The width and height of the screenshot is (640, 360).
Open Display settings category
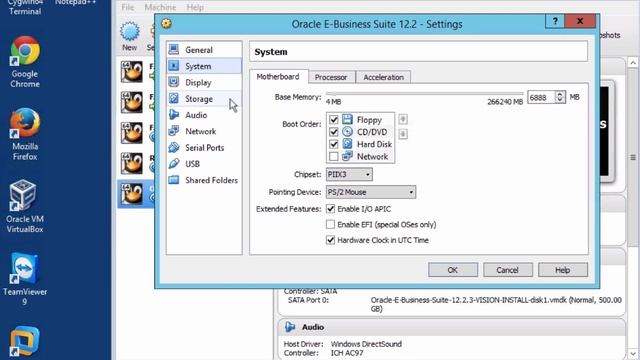click(x=204, y=82)
